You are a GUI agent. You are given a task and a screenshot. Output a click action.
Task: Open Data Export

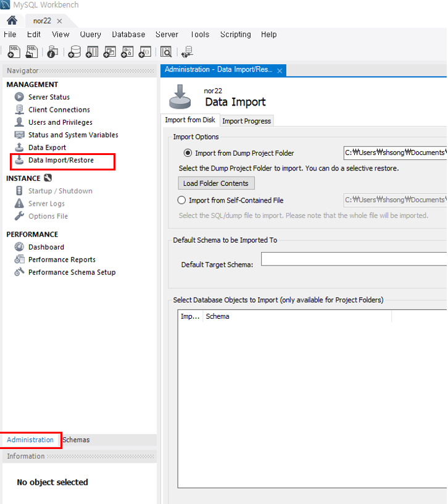pos(47,148)
